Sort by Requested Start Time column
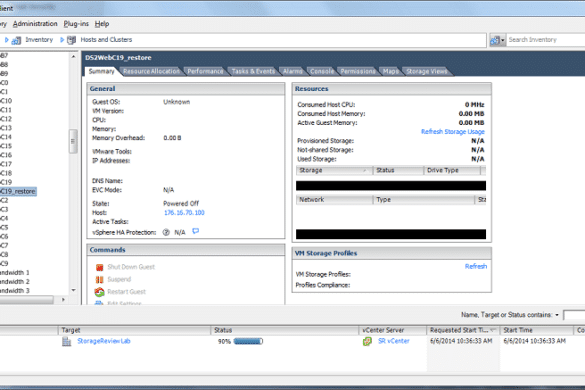 coord(463,330)
